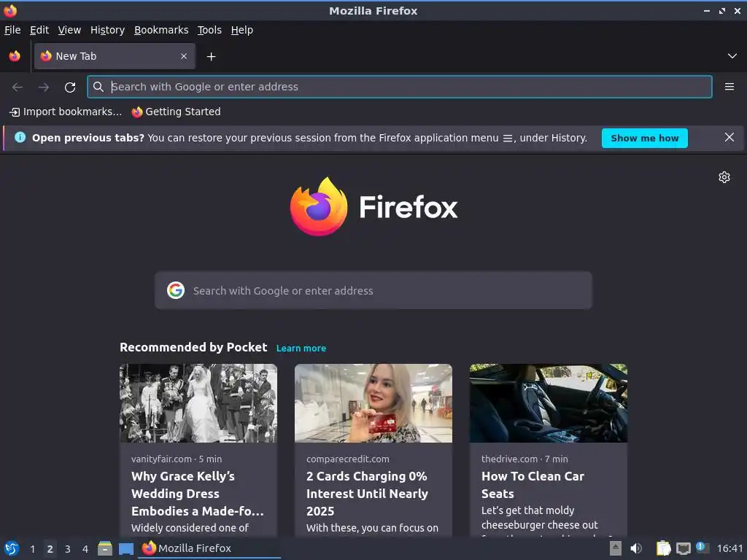The height and width of the screenshot is (560, 747).
Task: Click the comparecredit.com source text
Action: click(x=348, y=459)
